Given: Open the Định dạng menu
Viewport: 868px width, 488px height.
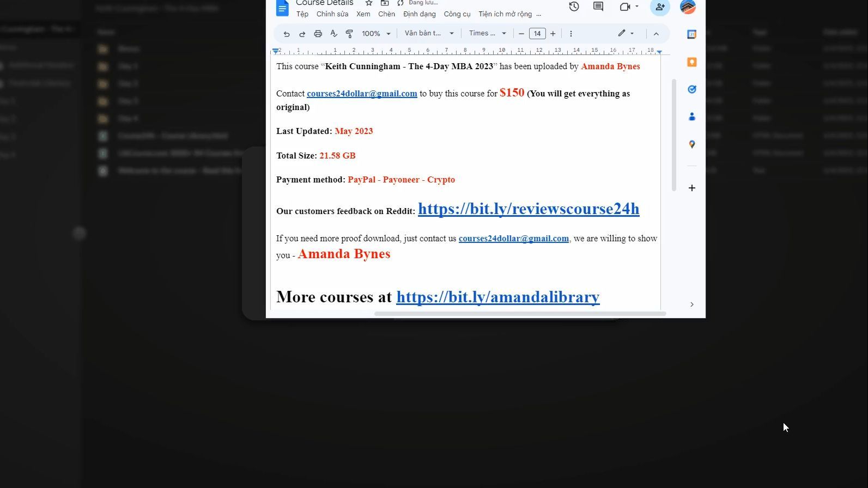Looking at the screenshot, I should [420, 14].
